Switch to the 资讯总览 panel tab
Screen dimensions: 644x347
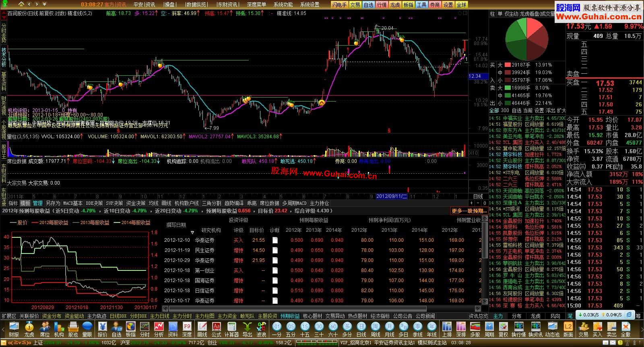point(478,316)
